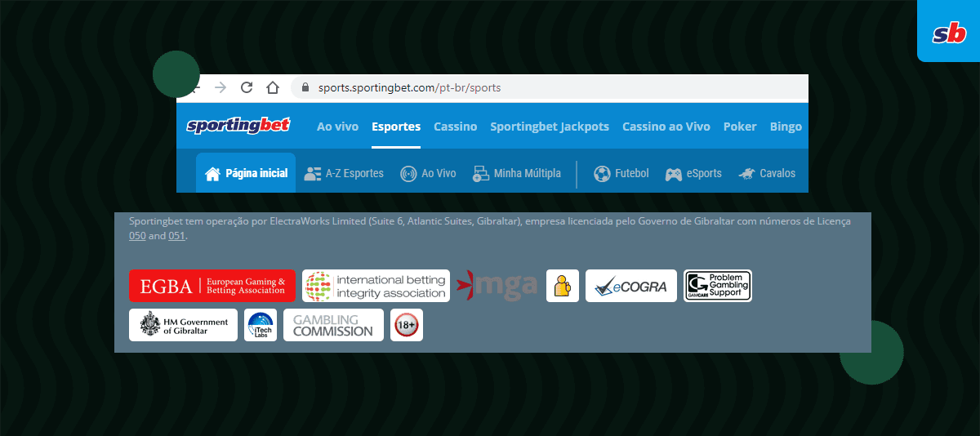This screenshot has width=980, height=436.
Task: Click the house icon in Página inicial
Action: coord(213,173)
